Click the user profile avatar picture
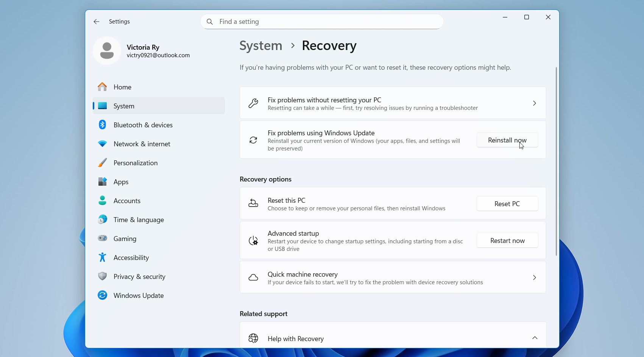The image size is (644, 357). [x=107, y=51]
